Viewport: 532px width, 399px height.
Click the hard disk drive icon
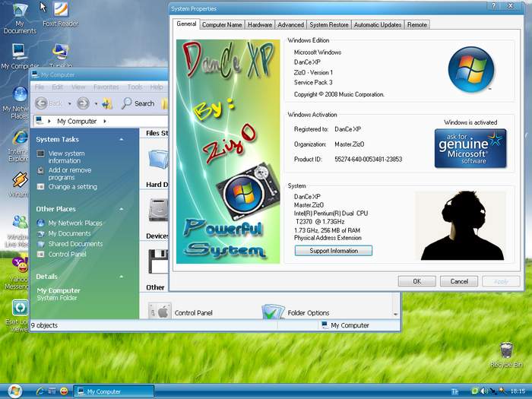pos(158,210)
